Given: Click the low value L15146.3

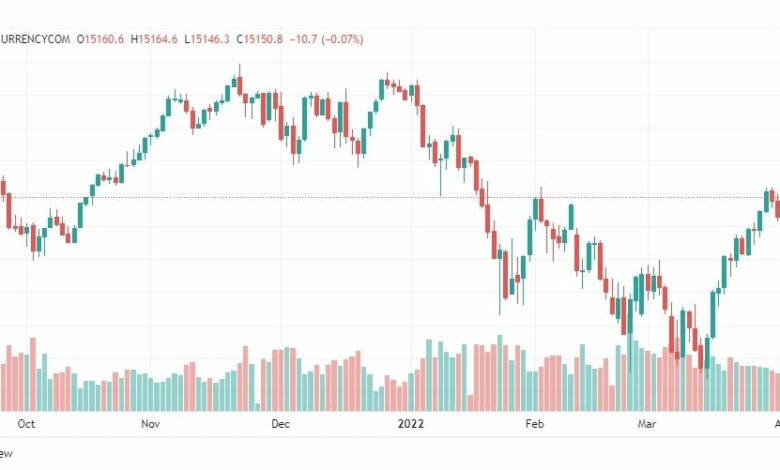Looking at the screenshot, I should click(207, 39).
